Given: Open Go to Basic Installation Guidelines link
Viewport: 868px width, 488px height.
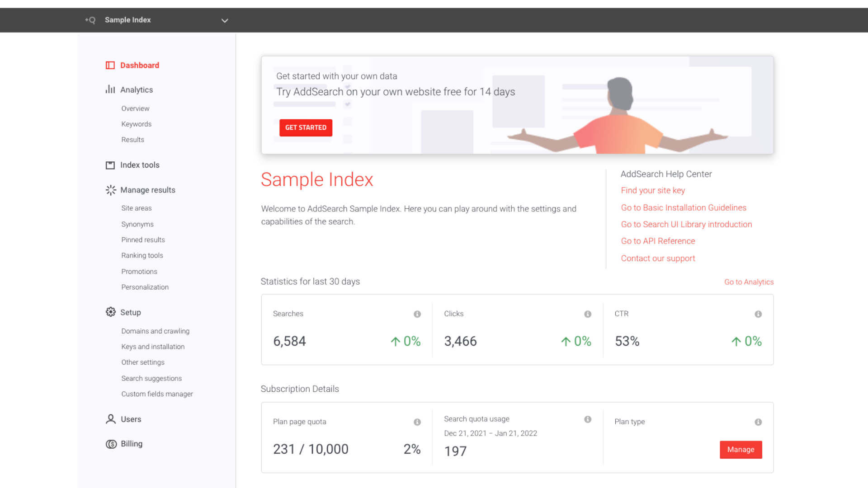Looking at the screenshot, I should pos(684,208).
